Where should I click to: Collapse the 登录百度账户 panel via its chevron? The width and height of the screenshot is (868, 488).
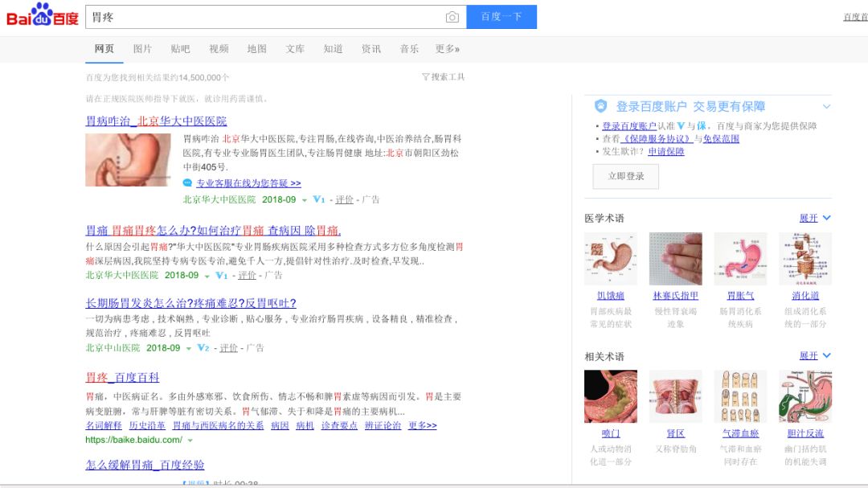point(827,106)
